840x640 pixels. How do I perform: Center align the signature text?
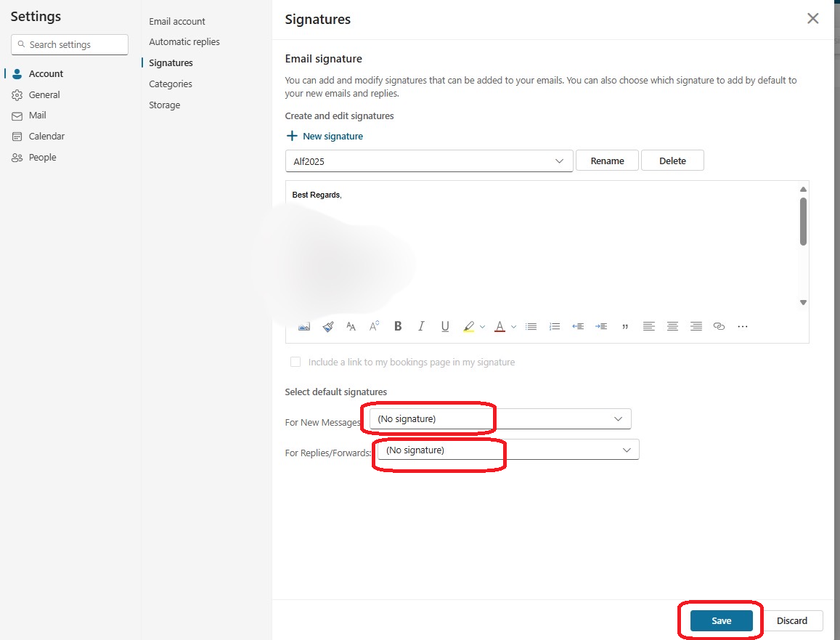pyautogui.click(x=672, y=326)
